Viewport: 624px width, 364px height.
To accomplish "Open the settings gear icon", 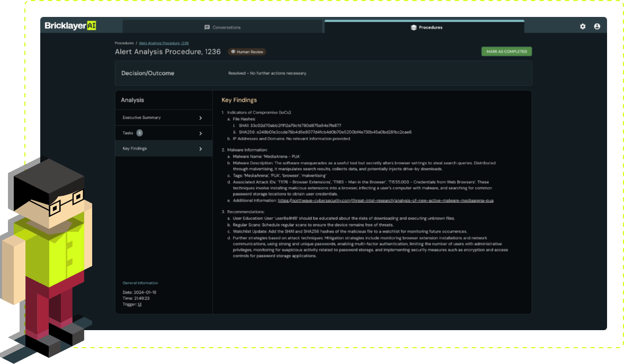I will pos(583,26).
